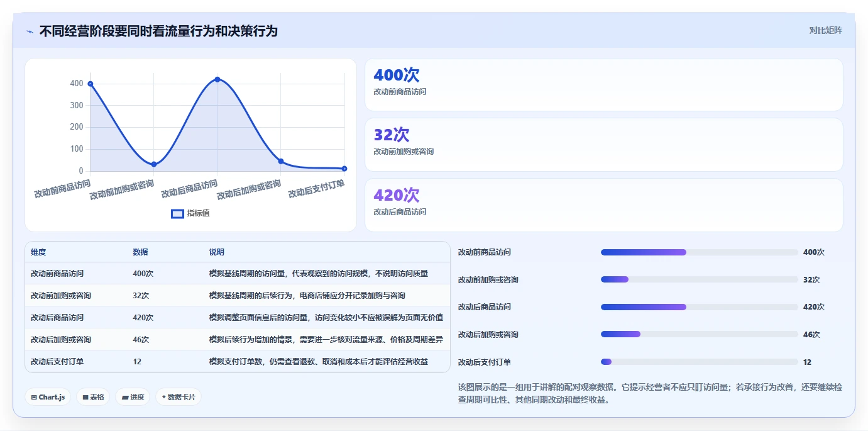Click the 12 value in the table
This screenshot has height=431, width=868.
[137, 362]
